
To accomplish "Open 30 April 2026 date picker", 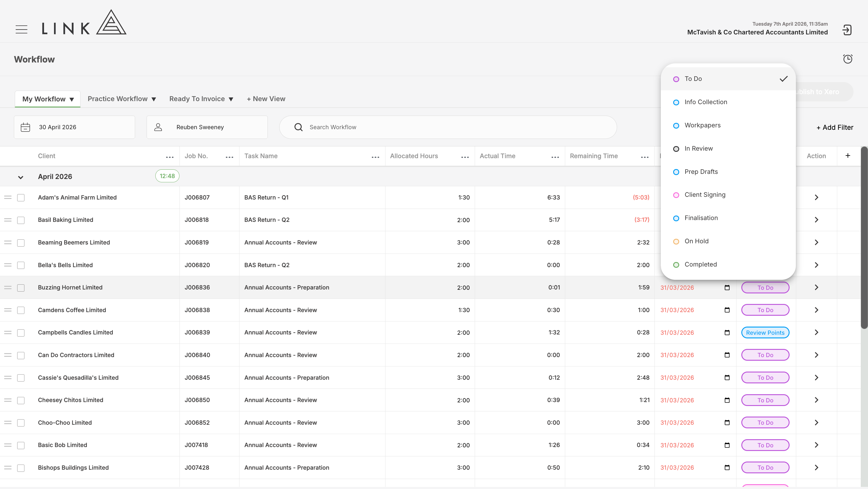I will tap(74, 127).
